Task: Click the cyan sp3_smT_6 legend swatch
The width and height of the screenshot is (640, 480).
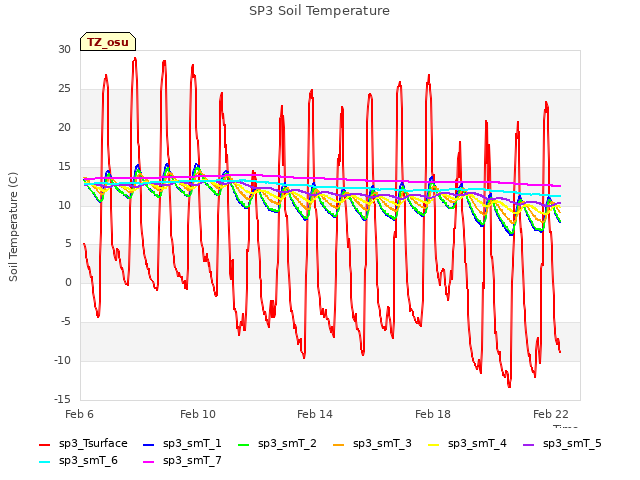Action: pyautogui.click(x=44, y=462)
